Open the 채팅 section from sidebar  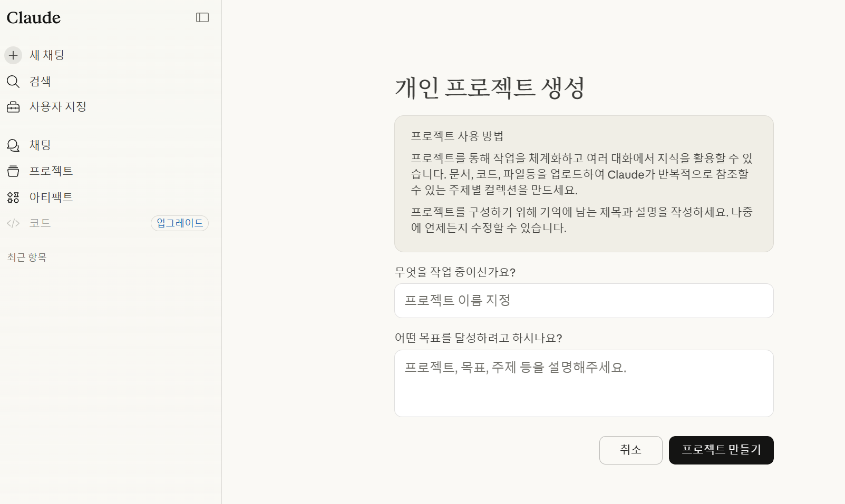[x=39, y=145]
